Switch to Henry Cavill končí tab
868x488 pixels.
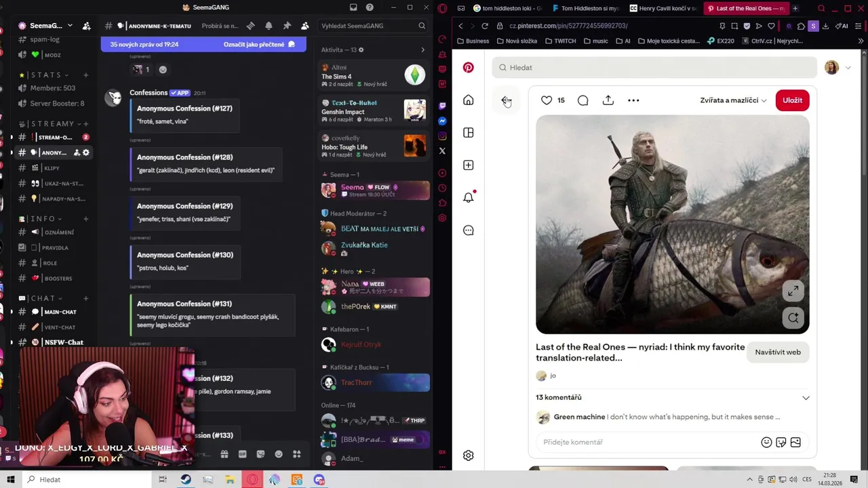tap(663, 8)
